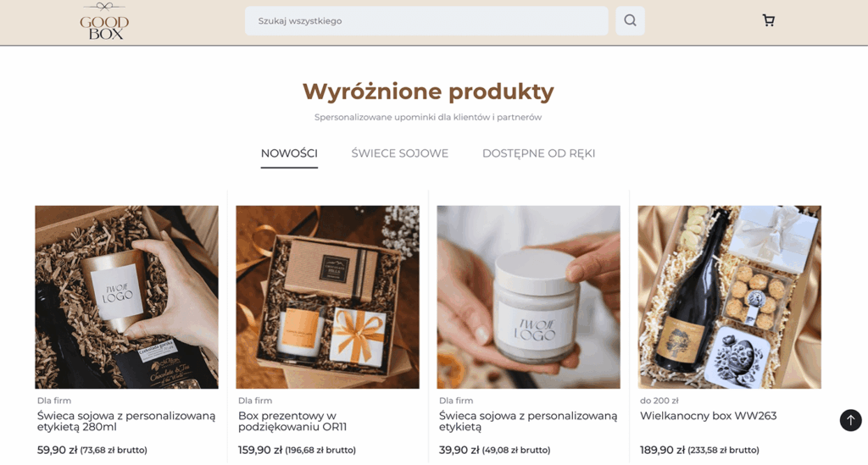The width and height of the screenshot is (868, 465).
Task: Click the search magnifier icon button
Action: 630,21
